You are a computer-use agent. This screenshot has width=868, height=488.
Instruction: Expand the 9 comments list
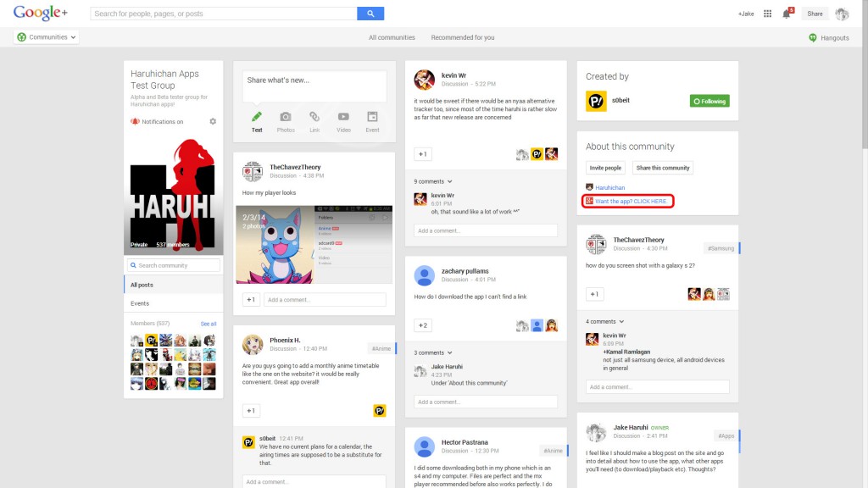[433, 181]
